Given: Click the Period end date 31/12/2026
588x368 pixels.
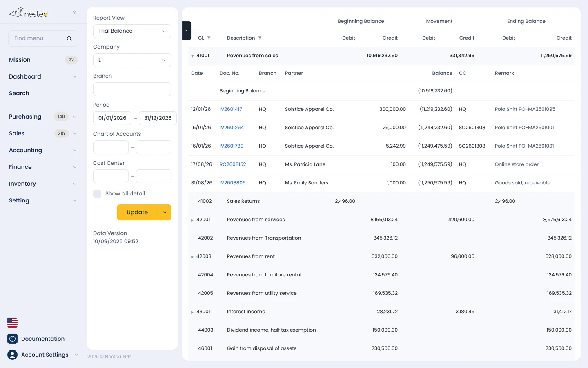Looking at the screenshot, I should pos(158,118).
